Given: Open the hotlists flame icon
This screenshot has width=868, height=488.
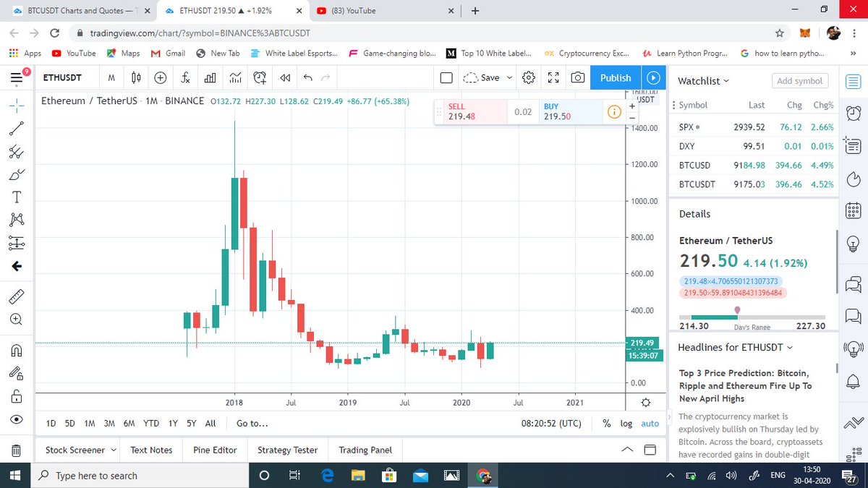Looking at the screenshot, I should [854, 179].
